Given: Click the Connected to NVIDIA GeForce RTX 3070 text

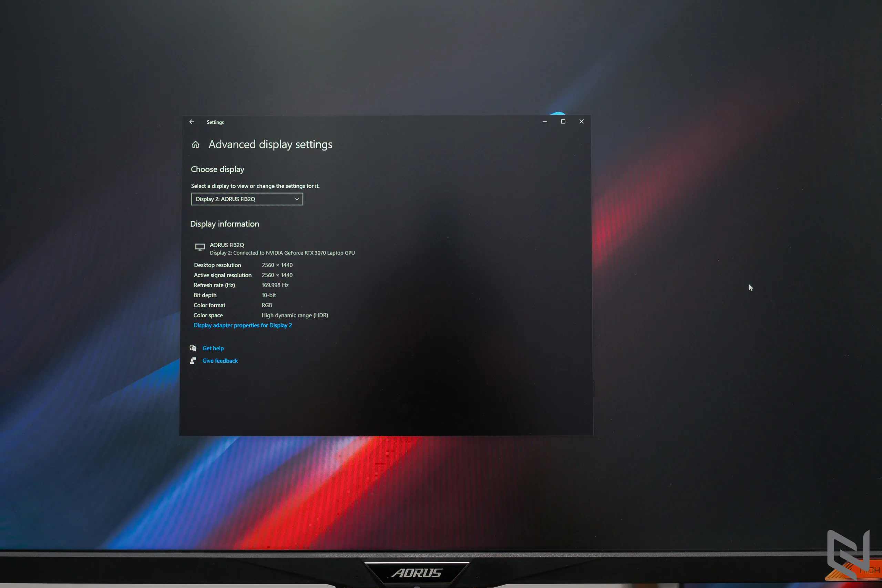Looking at the screenshot, I should [x=282, y=253].
